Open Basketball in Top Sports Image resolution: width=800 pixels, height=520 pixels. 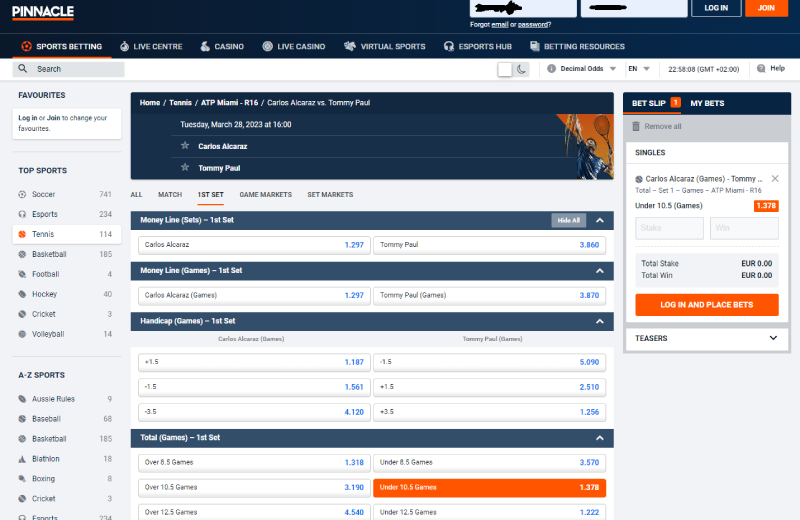[66, 254]
